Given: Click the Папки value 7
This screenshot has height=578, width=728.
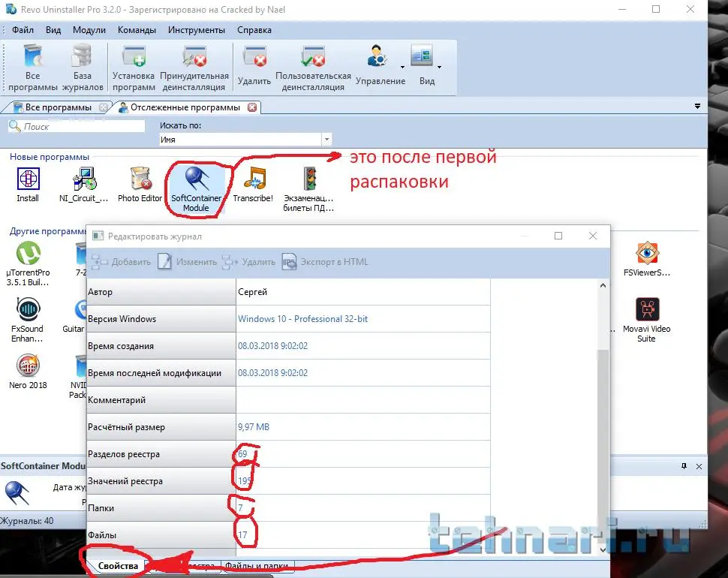Looking at the screenshot, I should 240,508.
